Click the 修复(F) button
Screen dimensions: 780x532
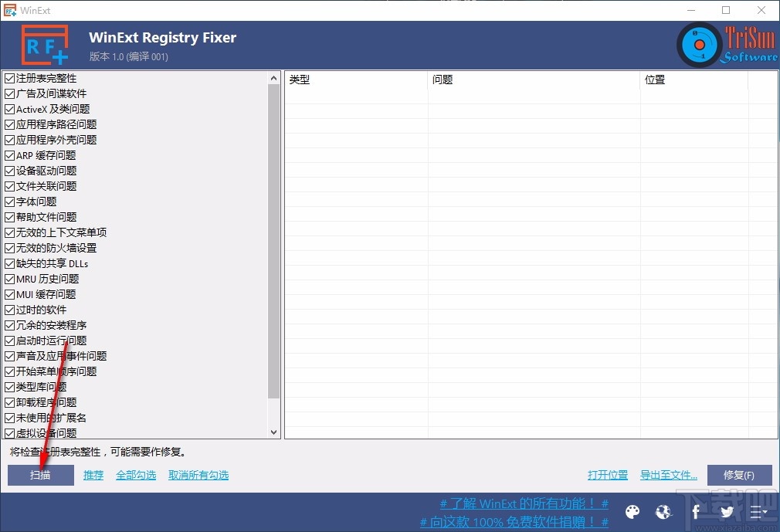point(739,475)
